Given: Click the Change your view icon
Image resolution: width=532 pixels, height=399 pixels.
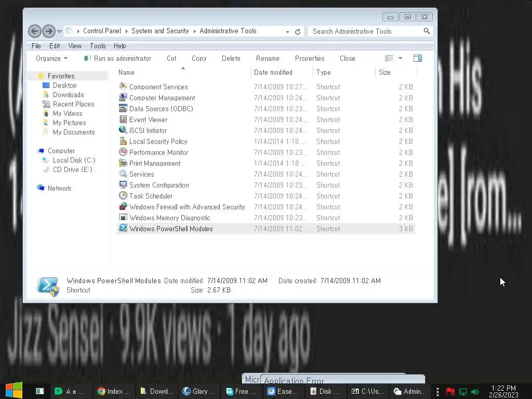Looking at the screenshot, I should coord(389,58).
